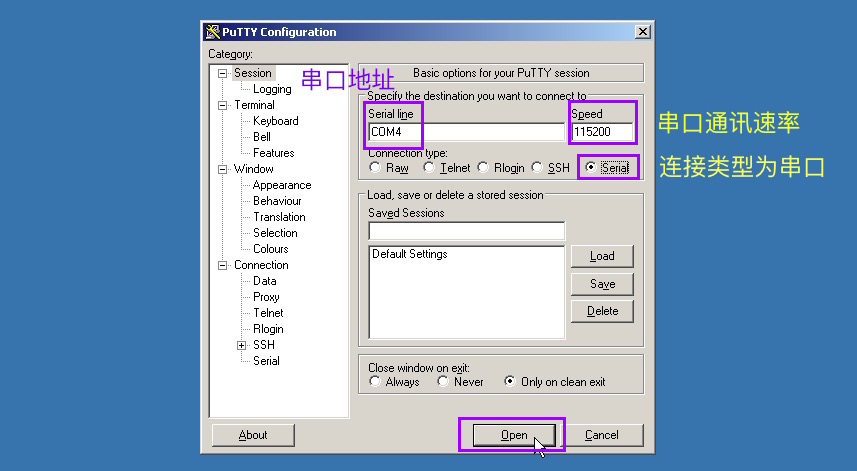Open Translation settings

[279, 217]
